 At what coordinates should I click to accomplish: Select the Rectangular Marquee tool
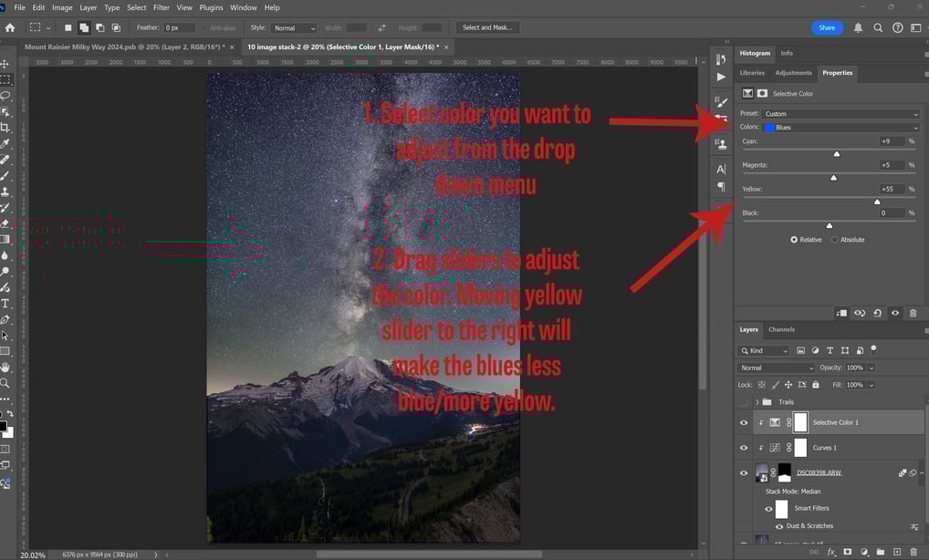5,79
